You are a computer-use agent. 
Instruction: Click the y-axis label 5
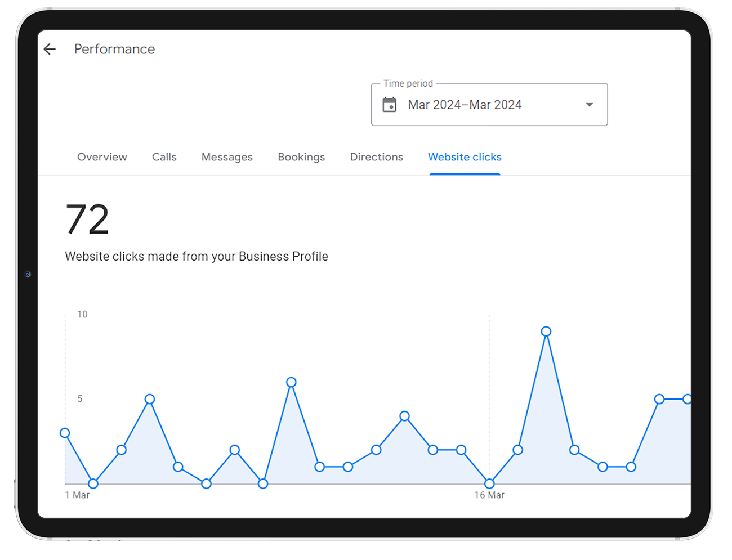pos(80,399)
